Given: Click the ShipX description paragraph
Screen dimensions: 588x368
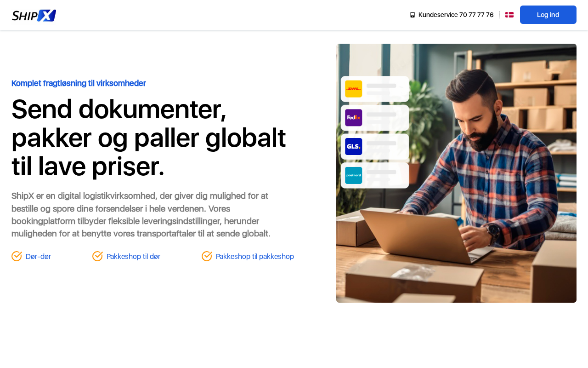Looking at the screenshot, I should [x=141, y=215].
